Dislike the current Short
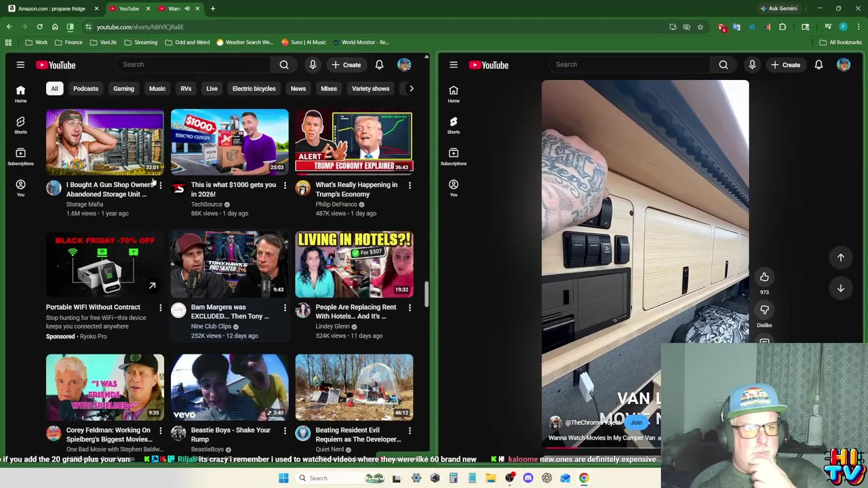The image size is (868, 488). tap(764, 310)
